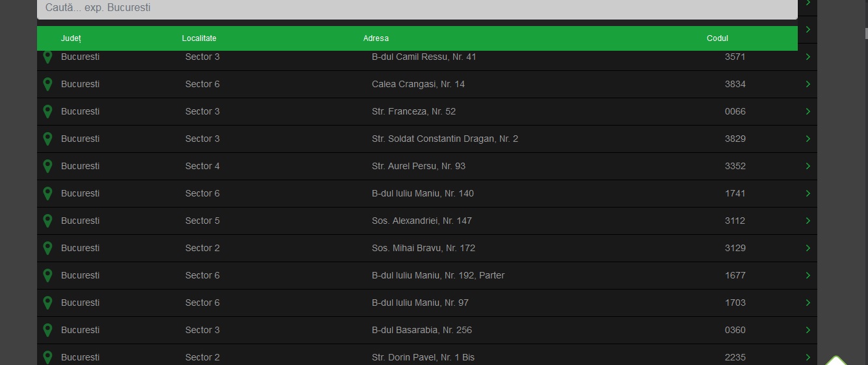Expand row with code 3352 using its chevron
The image size is (868, 365).
pyautogui.click(x=808, y=166)
